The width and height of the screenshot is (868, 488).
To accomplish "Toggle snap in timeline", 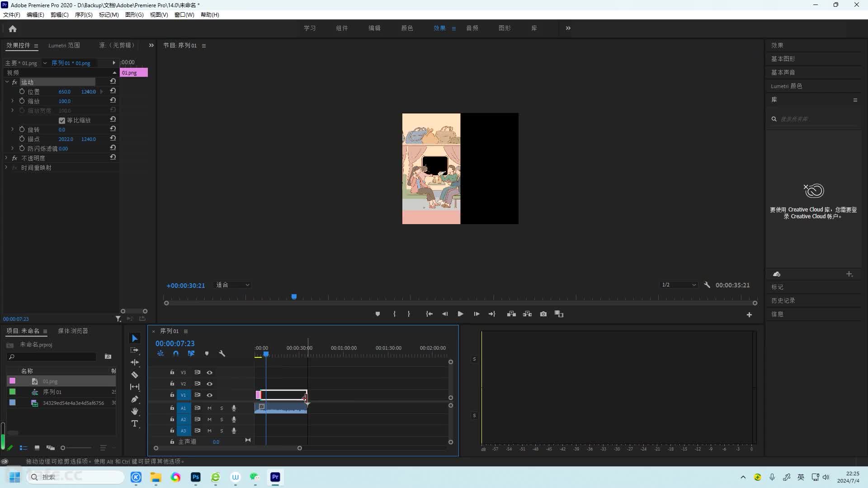I will 176,354.
